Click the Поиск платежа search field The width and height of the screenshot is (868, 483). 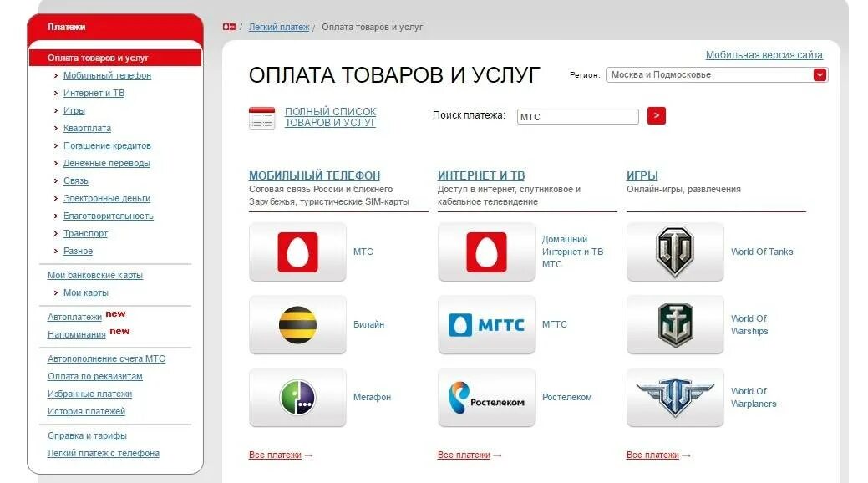pos(578,116)
